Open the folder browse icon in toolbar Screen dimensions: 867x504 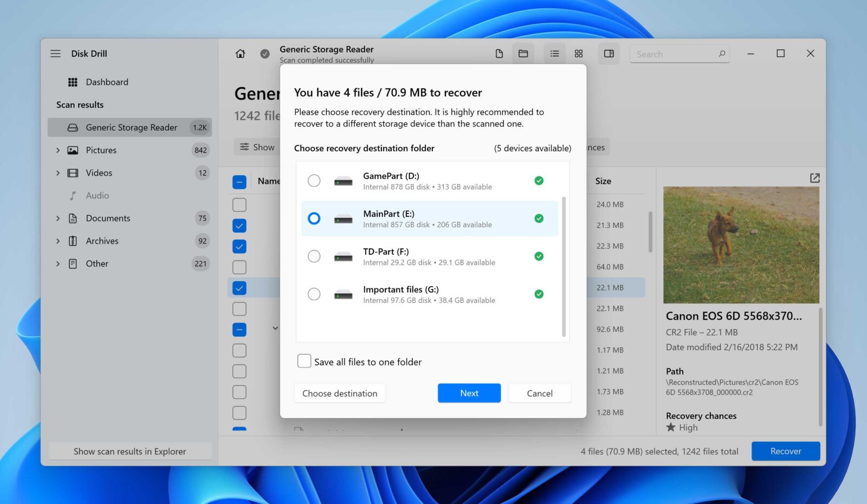click(523, 53)
